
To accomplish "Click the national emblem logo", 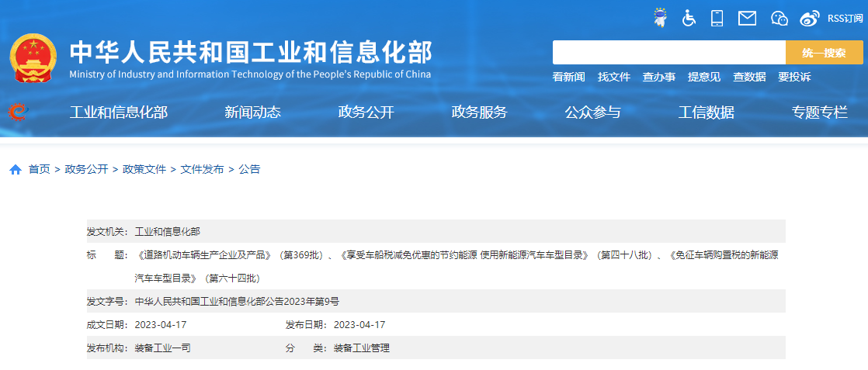I will [x=33, y=59].
